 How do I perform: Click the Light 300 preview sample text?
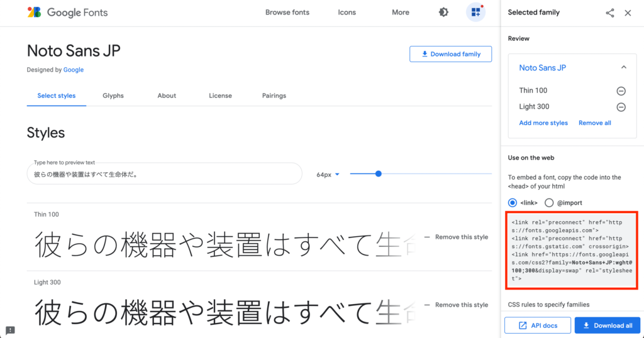click(225, 312)
